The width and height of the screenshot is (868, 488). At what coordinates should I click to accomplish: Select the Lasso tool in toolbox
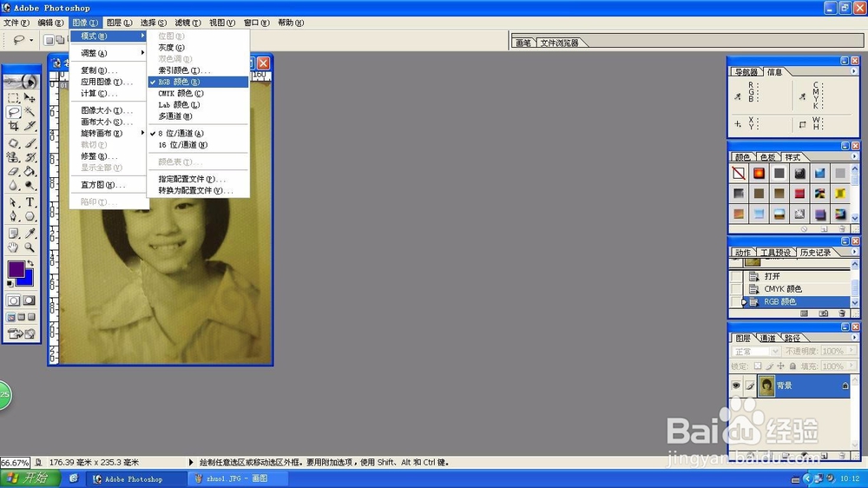point(14,112)
